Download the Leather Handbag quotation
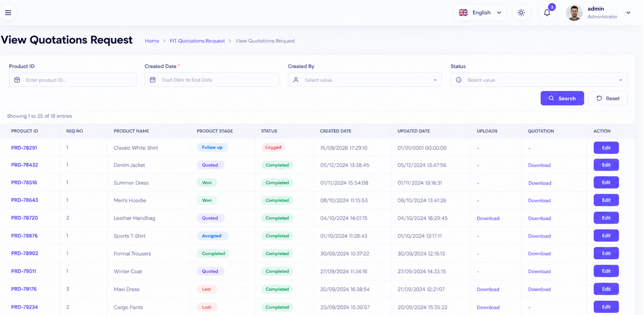Screen dimensions: 644x315 tap(539, 218)
